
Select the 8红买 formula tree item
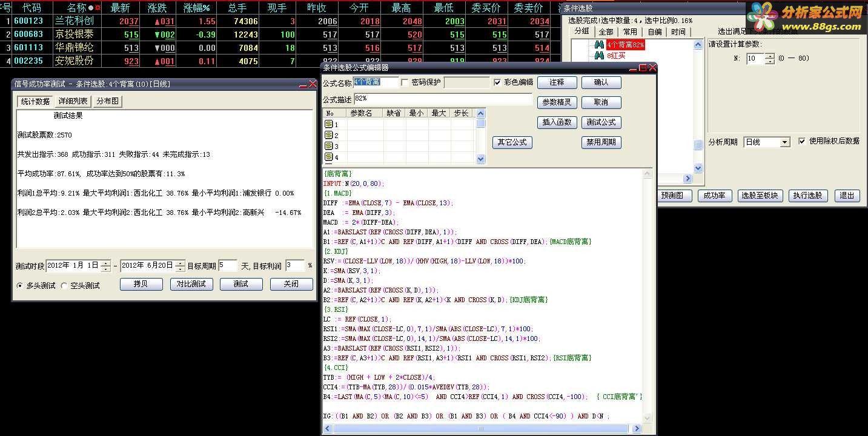coord(616,56)
